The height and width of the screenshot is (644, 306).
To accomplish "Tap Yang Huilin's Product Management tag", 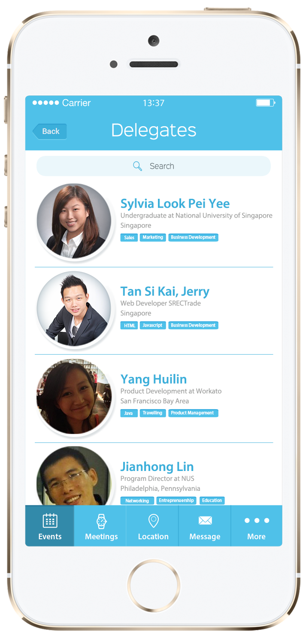I will 193,413.
